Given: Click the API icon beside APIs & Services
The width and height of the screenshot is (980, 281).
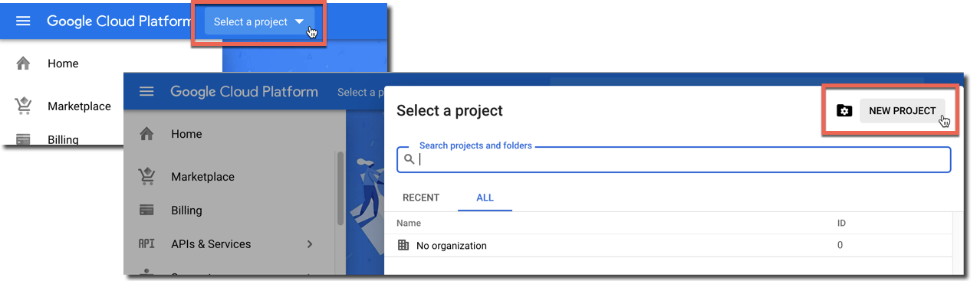Looking at the screenshot, I should [146, 244].
